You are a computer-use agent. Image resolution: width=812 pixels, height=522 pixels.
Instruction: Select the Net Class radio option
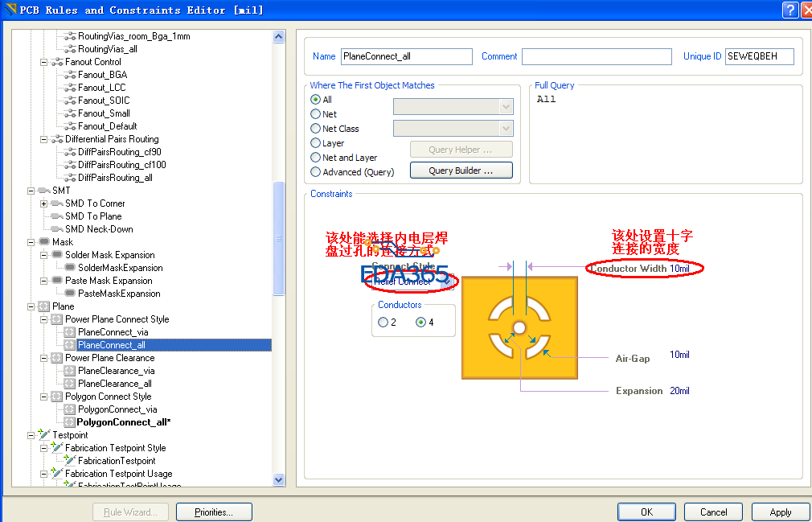pos(315,129)
